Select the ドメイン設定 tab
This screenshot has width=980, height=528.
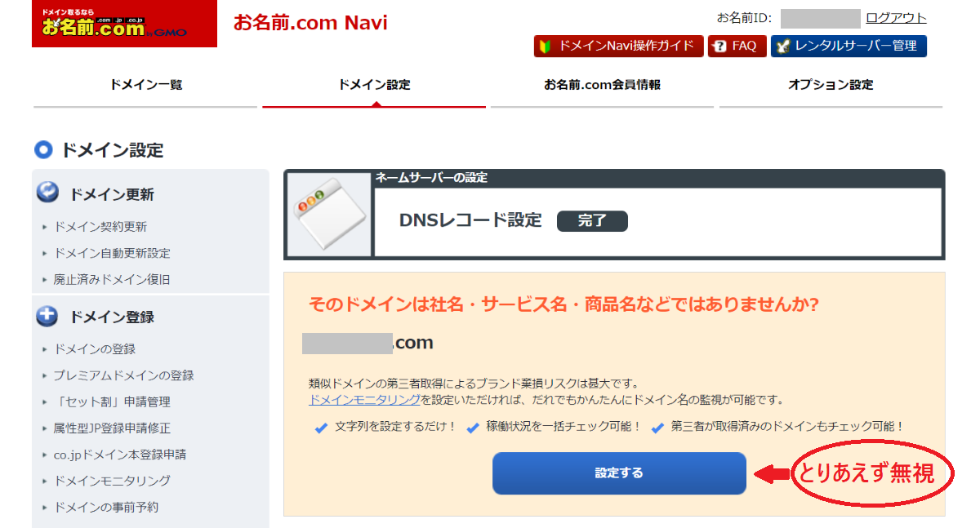(374, 85)
